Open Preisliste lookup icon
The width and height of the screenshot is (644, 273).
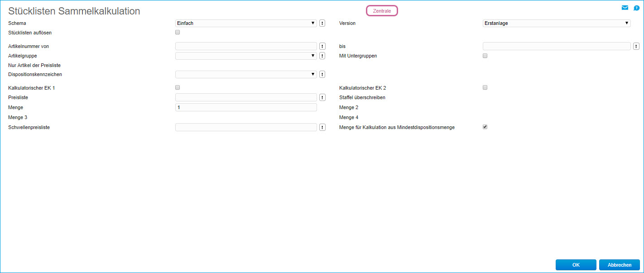coord(322,97)
